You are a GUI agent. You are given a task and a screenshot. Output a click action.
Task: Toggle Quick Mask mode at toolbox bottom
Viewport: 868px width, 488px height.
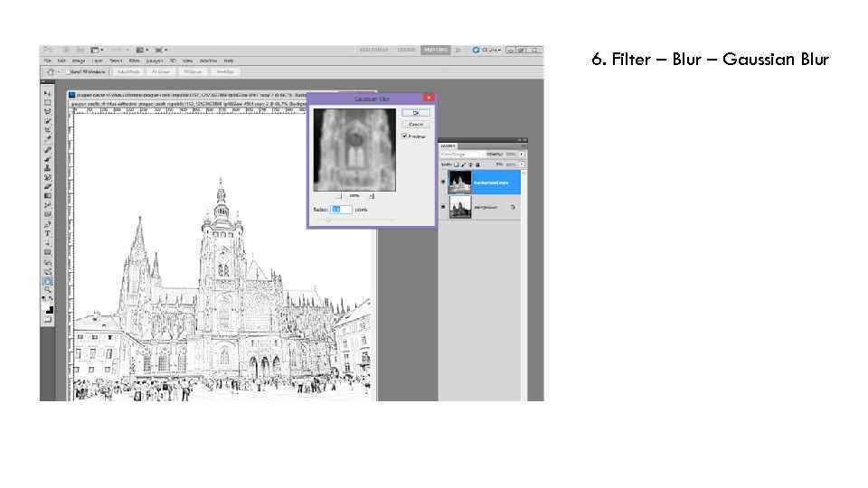coord(48,319)
